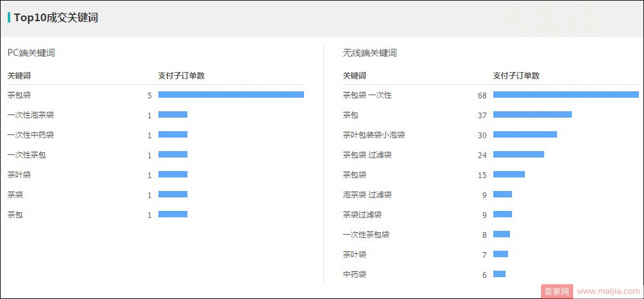The height and width of the screenshot is (299, 644).
Task: Click the bar showing 37 orders
Action: [533, 114]
